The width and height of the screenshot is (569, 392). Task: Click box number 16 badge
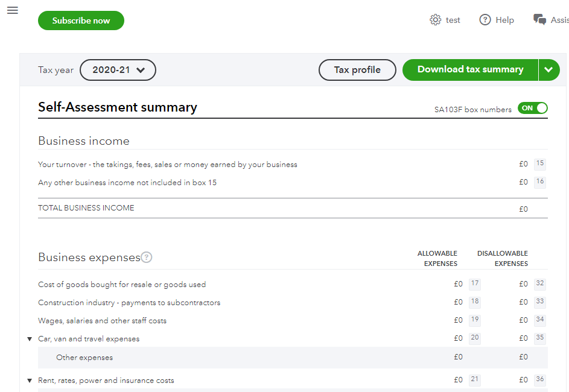[540, 182]
